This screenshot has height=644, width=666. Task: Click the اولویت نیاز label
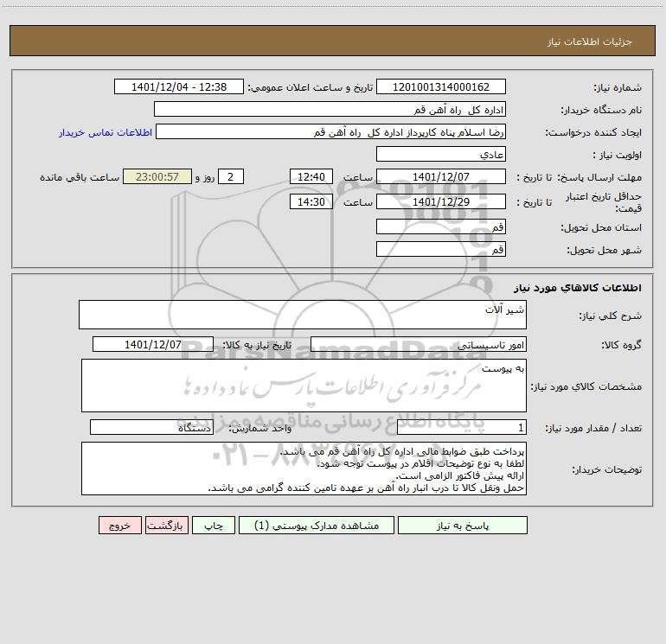tap(618, 156)
